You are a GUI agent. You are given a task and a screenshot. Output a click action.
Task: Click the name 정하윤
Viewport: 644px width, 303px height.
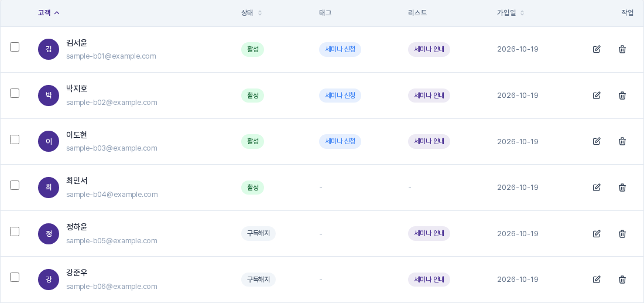[77, 227]
